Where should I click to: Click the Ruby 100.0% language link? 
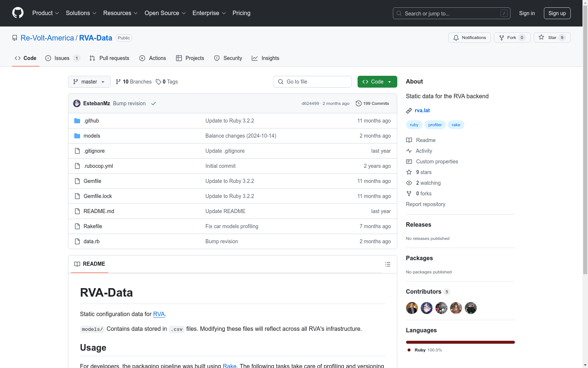click(424, 350)
